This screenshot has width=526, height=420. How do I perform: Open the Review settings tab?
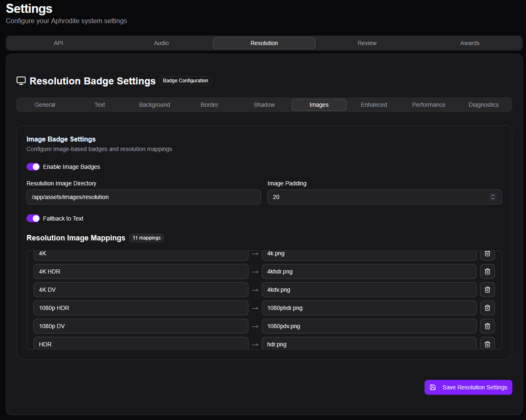pyautogui.click(x=367, y=43)
